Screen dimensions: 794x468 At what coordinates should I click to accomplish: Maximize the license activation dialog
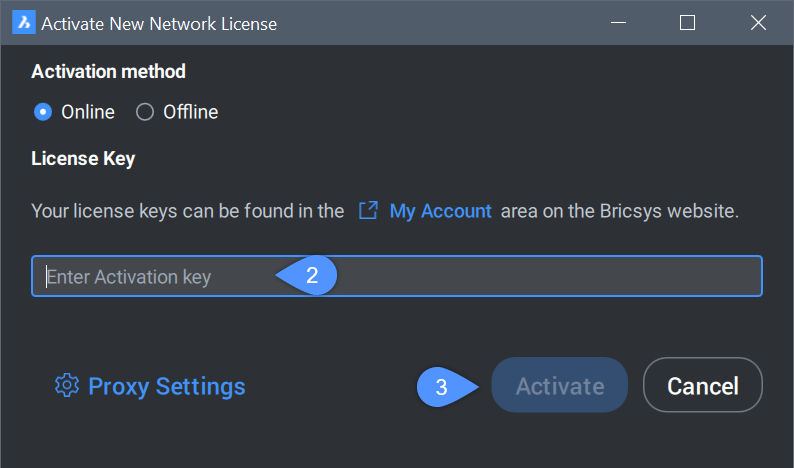click(687, 22)
